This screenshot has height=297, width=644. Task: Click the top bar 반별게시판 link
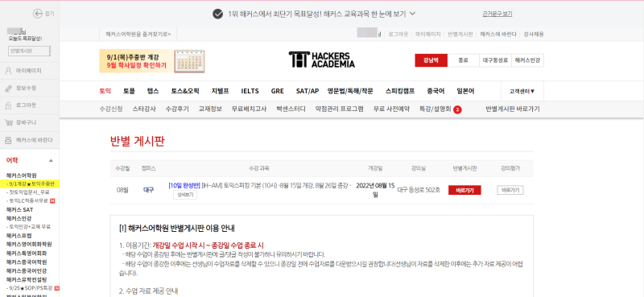coord(460,35)
